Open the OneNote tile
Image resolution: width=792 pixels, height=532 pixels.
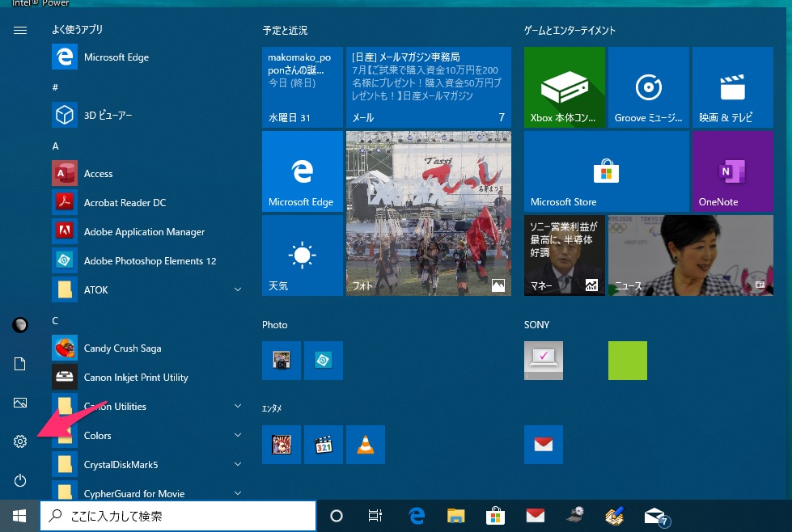coord(733,171)
